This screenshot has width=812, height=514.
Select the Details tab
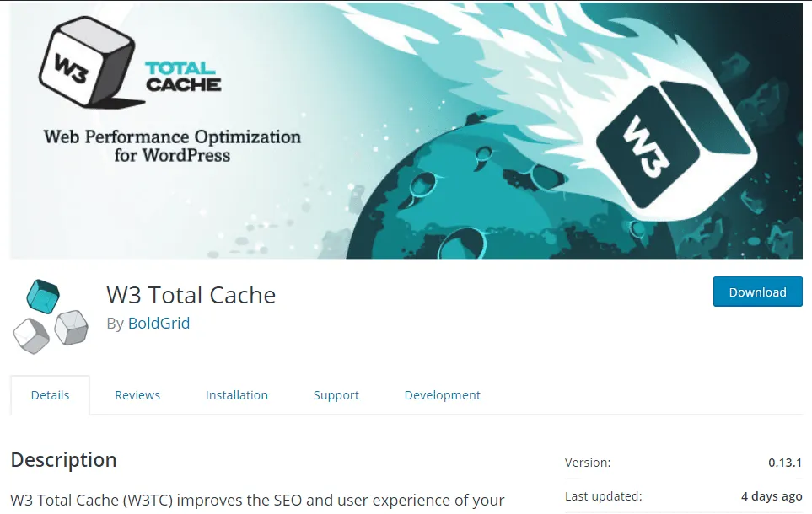tap(50, 394)
